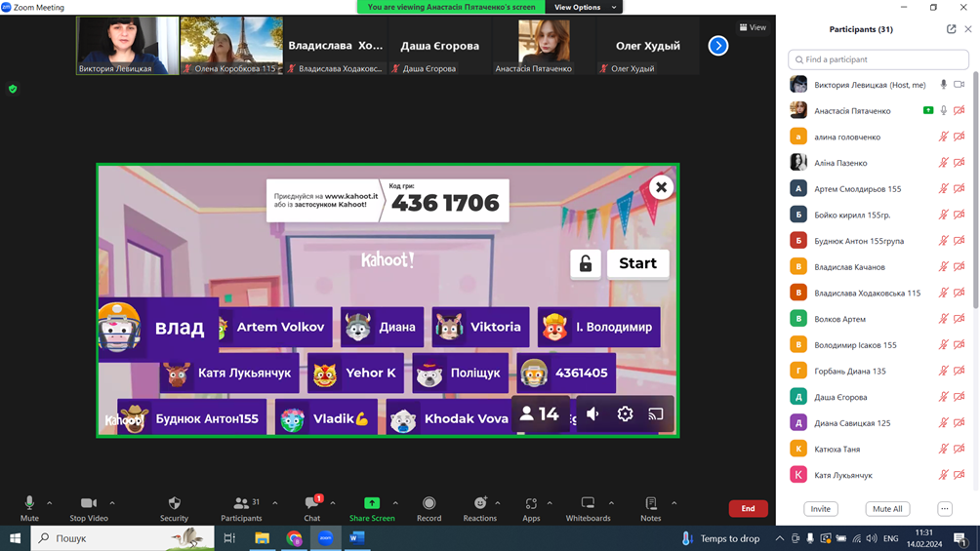Toggle camera icon for Виктория Левицкая (Host, me)

[x=960, y=84]
